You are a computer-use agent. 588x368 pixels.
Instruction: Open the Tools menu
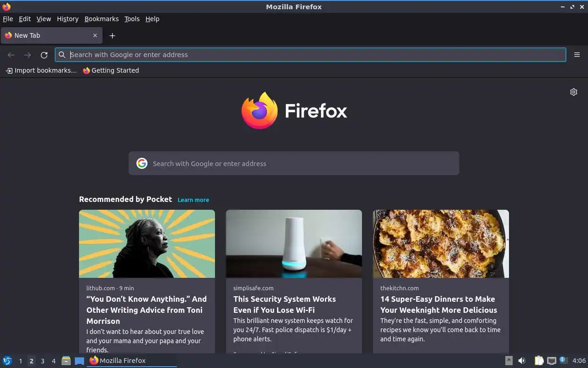pos(132,19)
